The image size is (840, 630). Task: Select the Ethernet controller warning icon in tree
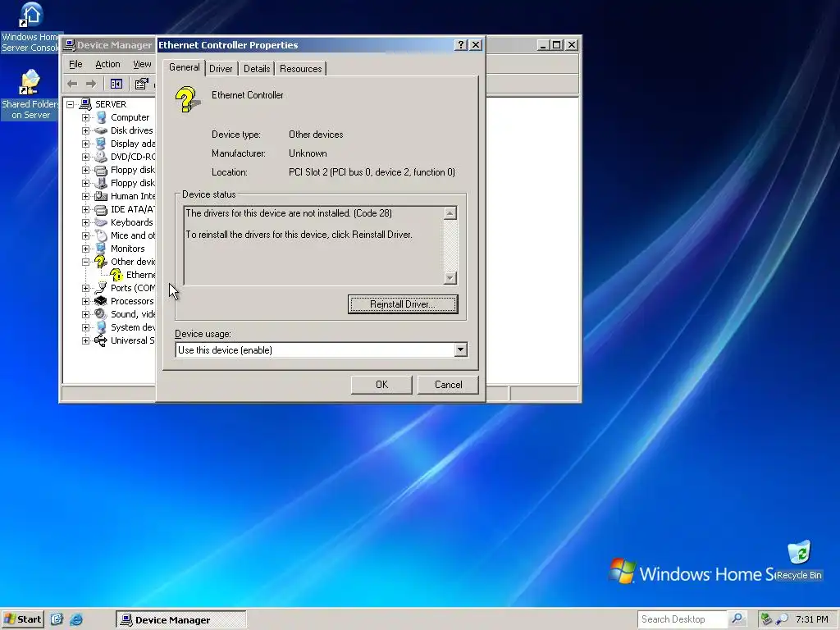point(116,275)
